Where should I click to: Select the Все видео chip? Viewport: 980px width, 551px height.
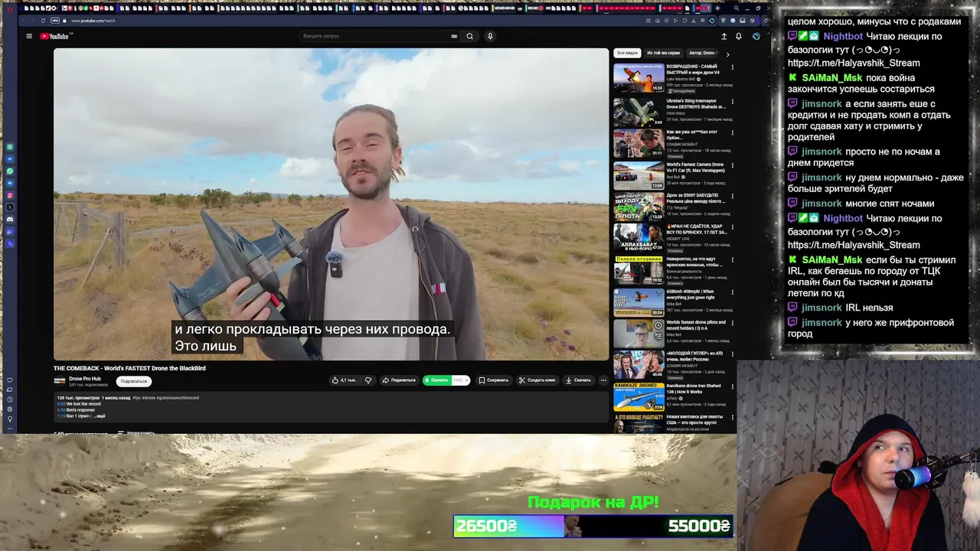[626, 53]
